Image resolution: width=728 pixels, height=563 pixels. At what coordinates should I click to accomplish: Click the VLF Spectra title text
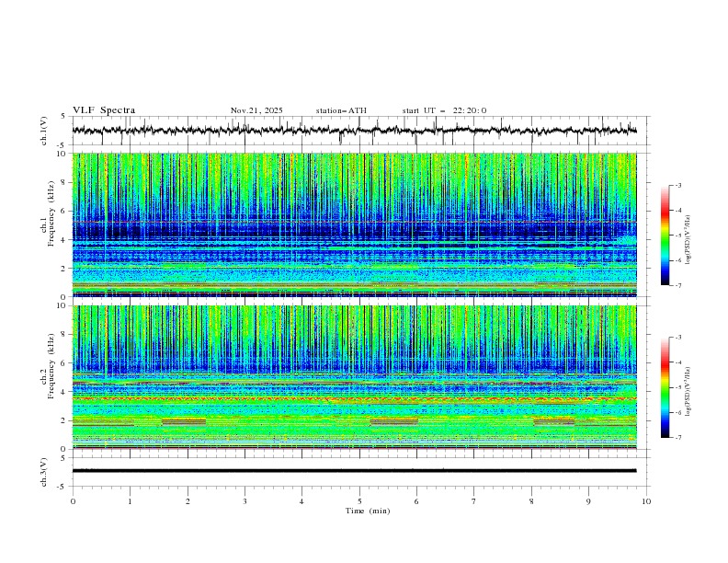104,110
